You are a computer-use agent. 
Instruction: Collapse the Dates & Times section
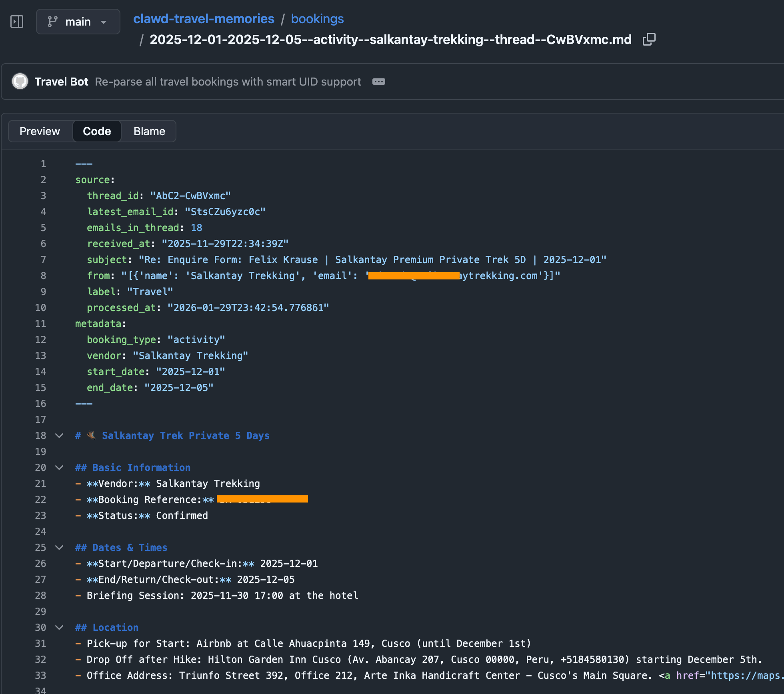59,548
